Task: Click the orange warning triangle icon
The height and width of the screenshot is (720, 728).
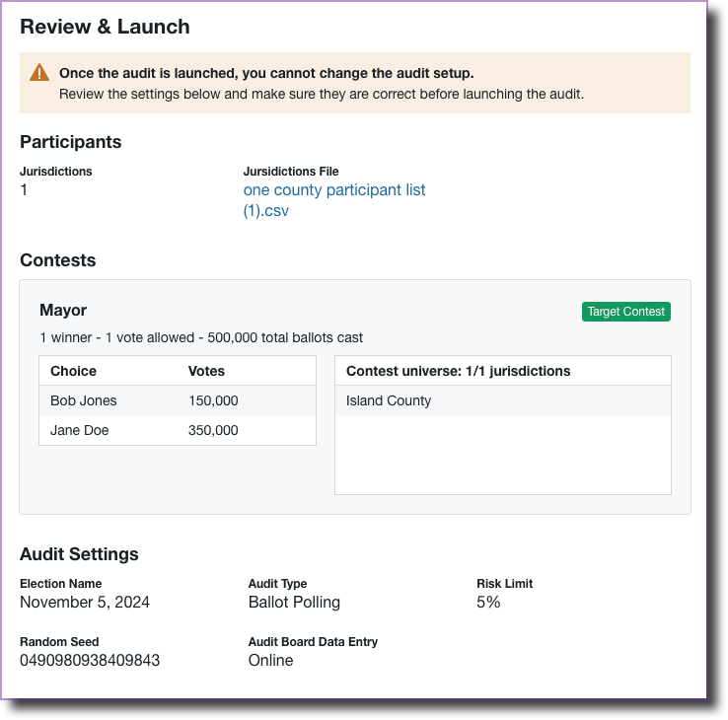Action: 39,73
